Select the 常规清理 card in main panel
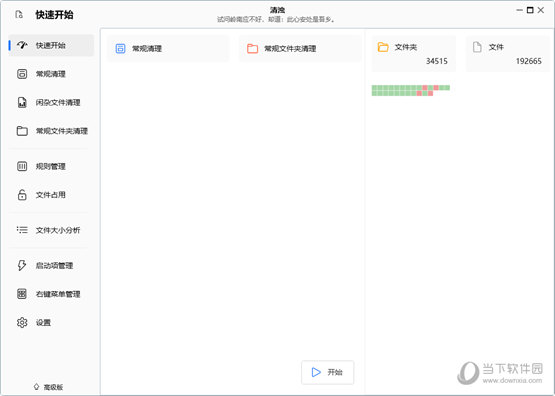 click(168, 48)
